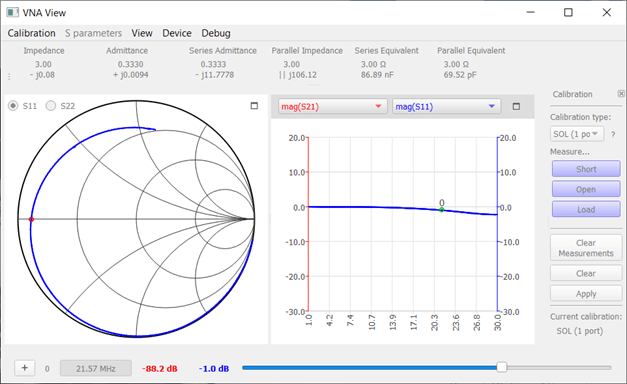
Task: Open the View menu
Action: 142,33
